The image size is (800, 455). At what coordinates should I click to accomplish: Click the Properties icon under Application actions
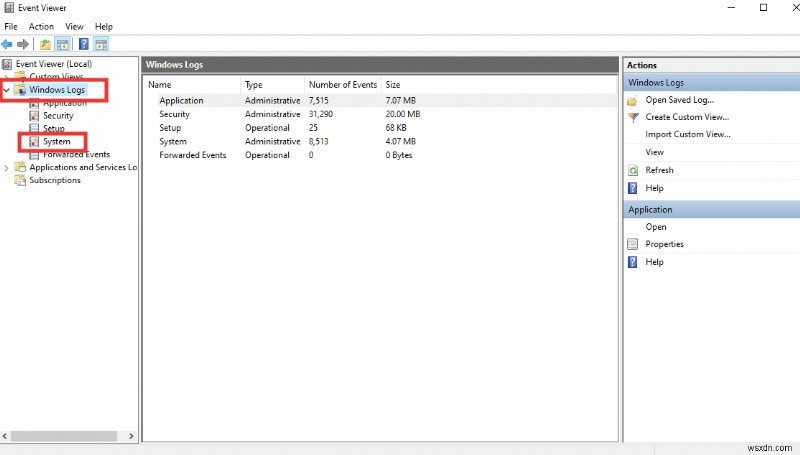tap(633, 244)
